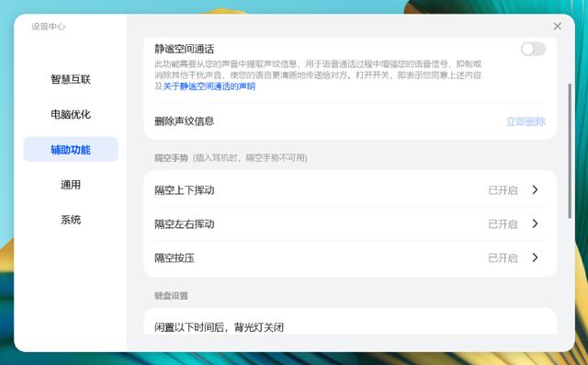Screen dimensions: 588x365
Task: Click the 删除声纹信息 row label
Action: click(x=184, y=121)
